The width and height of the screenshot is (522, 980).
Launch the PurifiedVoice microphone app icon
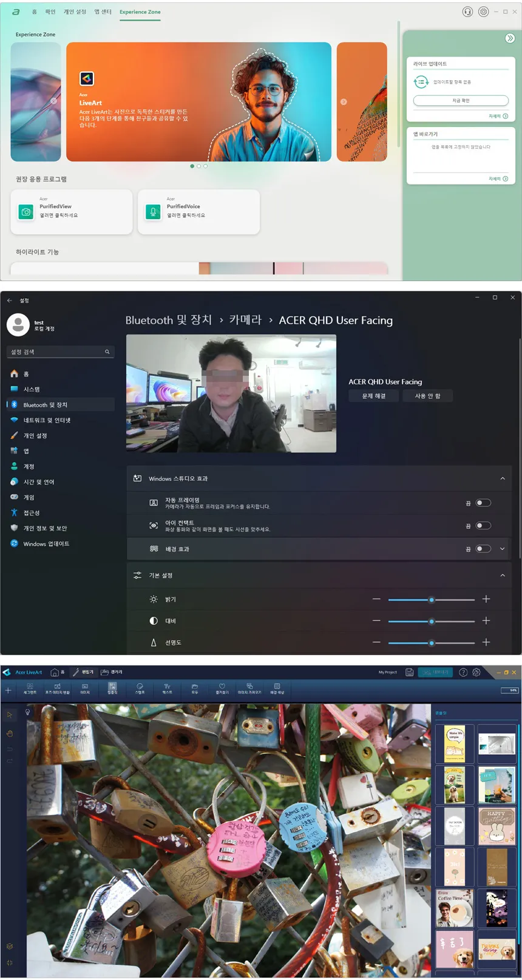pyautogui.click(x=154, y=212)
